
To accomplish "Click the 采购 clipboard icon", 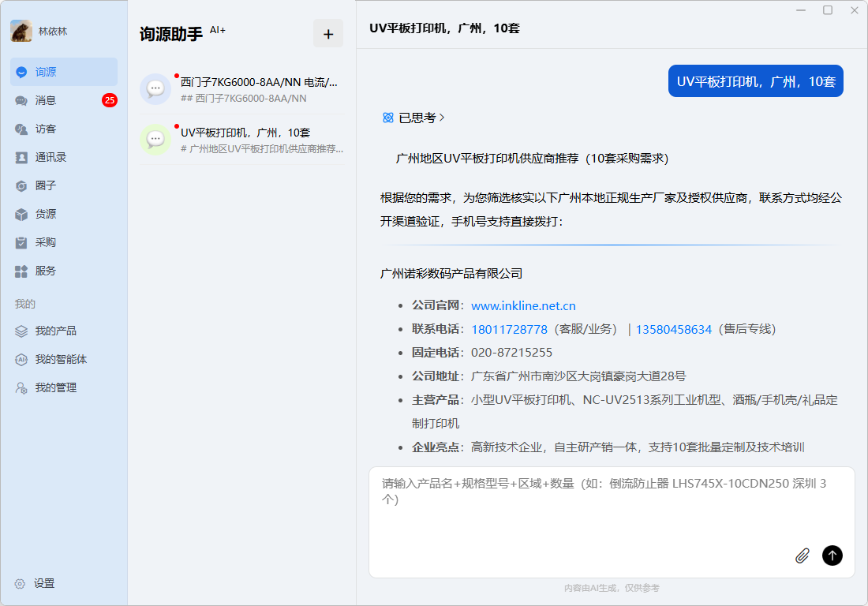I will pos(21,242).
